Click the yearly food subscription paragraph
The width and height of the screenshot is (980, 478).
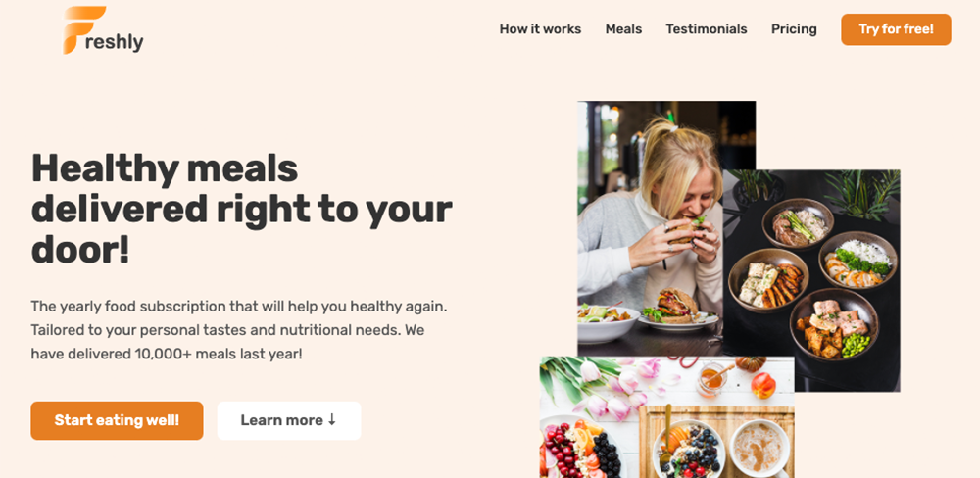239,330
